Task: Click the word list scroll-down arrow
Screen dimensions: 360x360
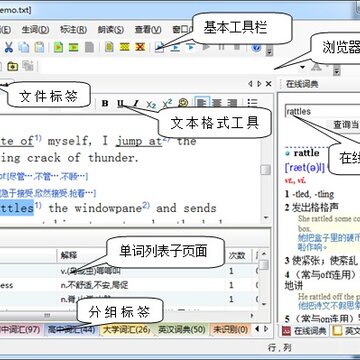Action: [264, 303]
